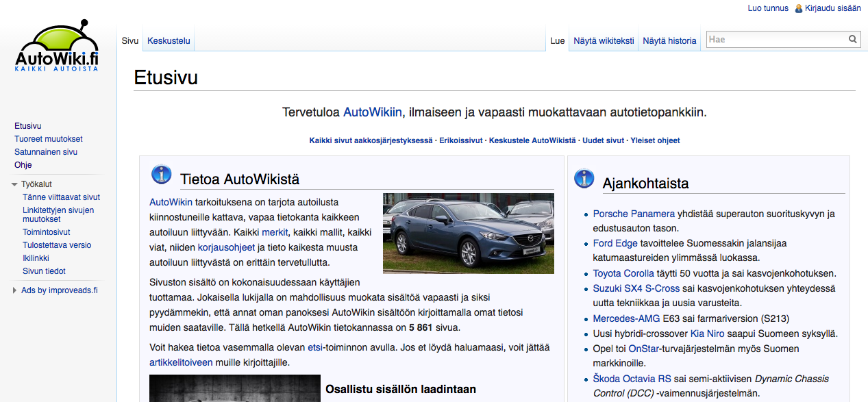Open the Ford Edge article
Screen dimensions: 868x402
[615, 243]
